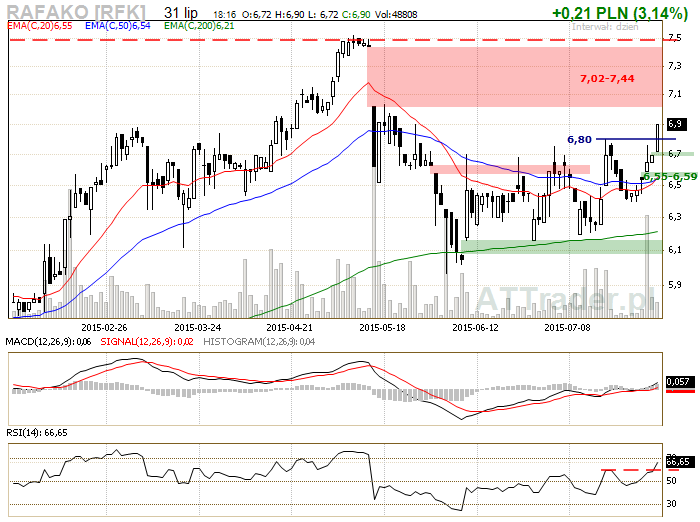The image size is (700, 522).
Task: Click the 'Interwał: dzień' interval label
Action: coord(605,27)
